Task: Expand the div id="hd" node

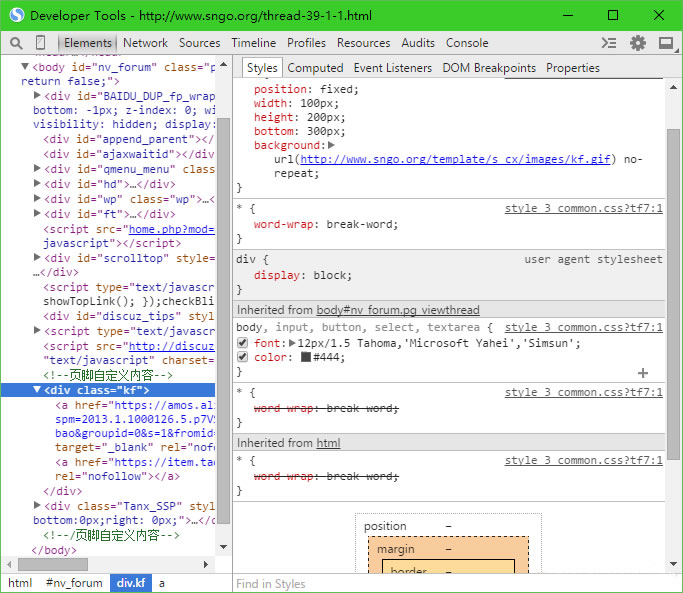Action: 37,184
